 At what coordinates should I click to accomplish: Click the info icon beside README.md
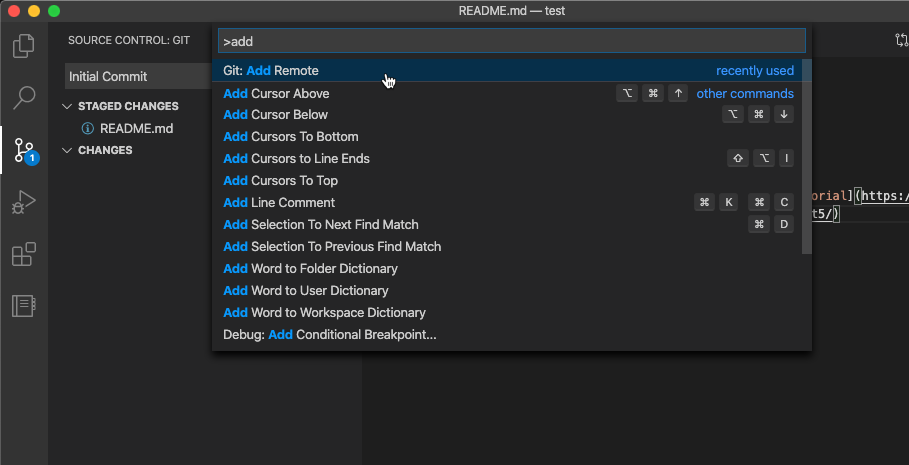(88, 128)
